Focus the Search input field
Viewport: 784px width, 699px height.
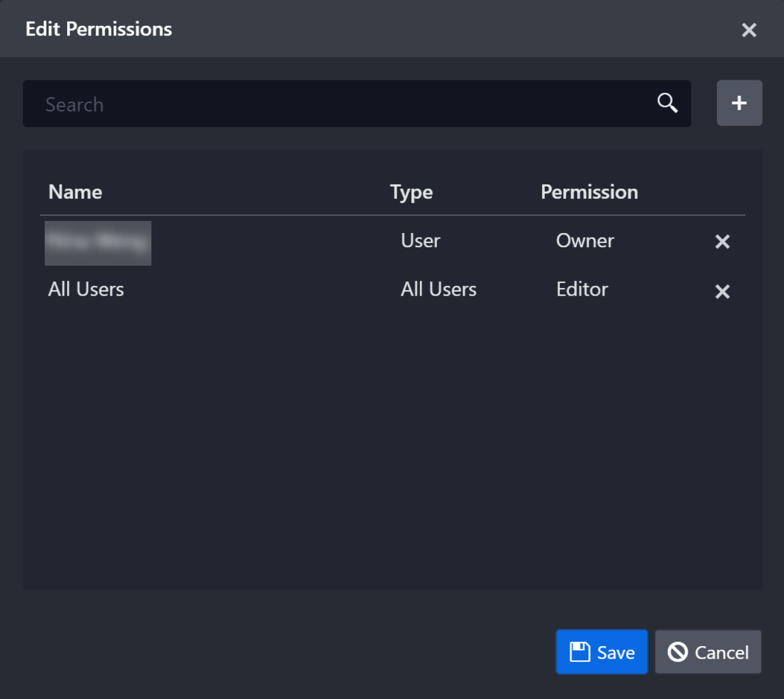(x=344, y=104)
